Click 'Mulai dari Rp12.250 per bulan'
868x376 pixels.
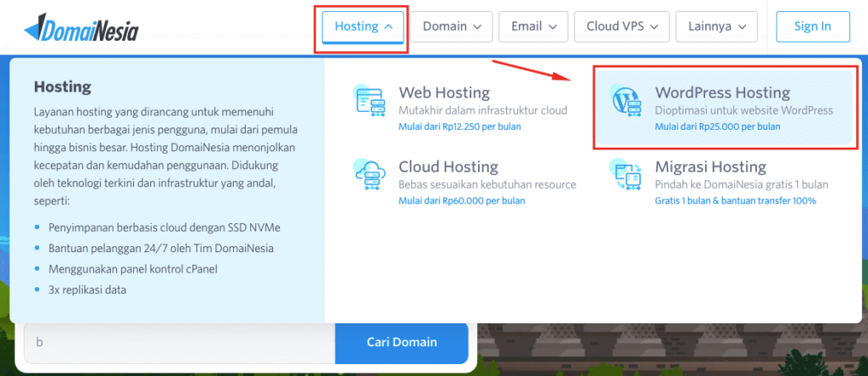[x=460, y=126]
